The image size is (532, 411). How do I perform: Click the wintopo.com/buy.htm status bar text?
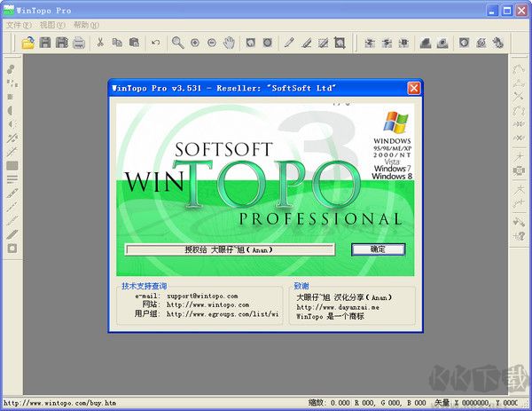59,403
